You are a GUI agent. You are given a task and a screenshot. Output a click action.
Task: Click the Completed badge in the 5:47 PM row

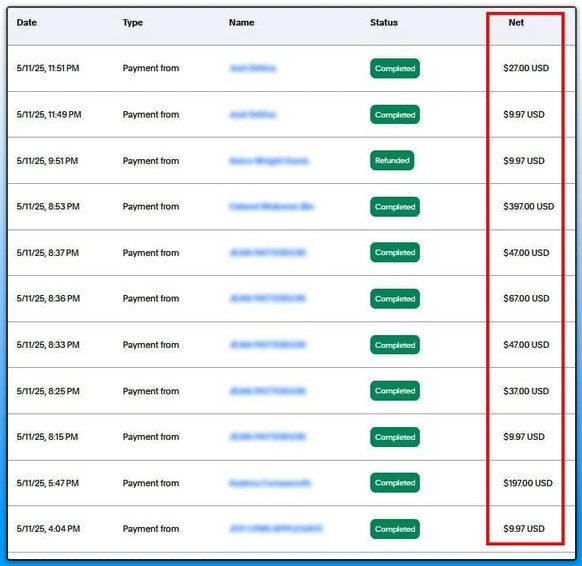[x=395, y=482]
